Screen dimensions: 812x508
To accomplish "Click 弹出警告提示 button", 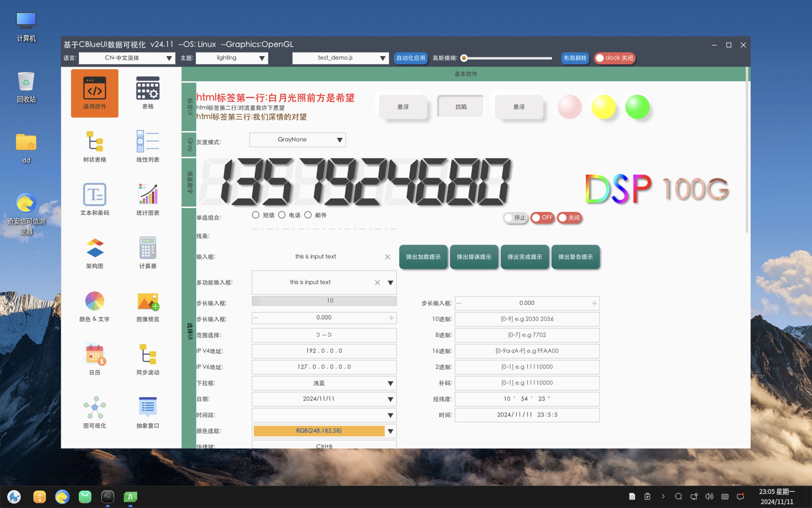I will pyautogui.click(x=575, y=257).
